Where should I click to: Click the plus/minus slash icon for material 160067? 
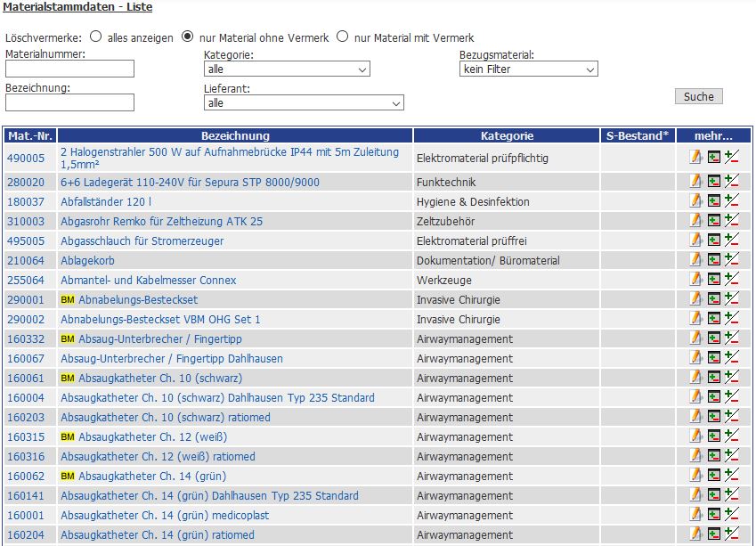click(x=731, y=358)
